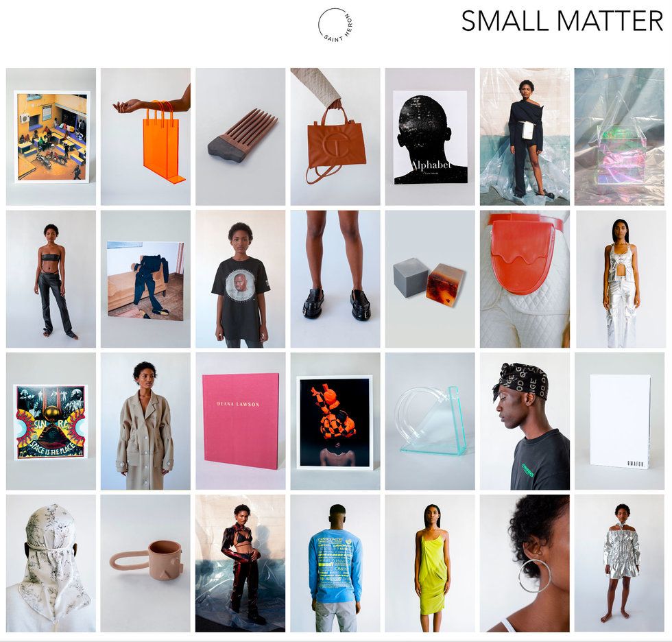Click the Saint Heron circular logo
Viewport: 672px width, 642px height.
click(336, 25)
